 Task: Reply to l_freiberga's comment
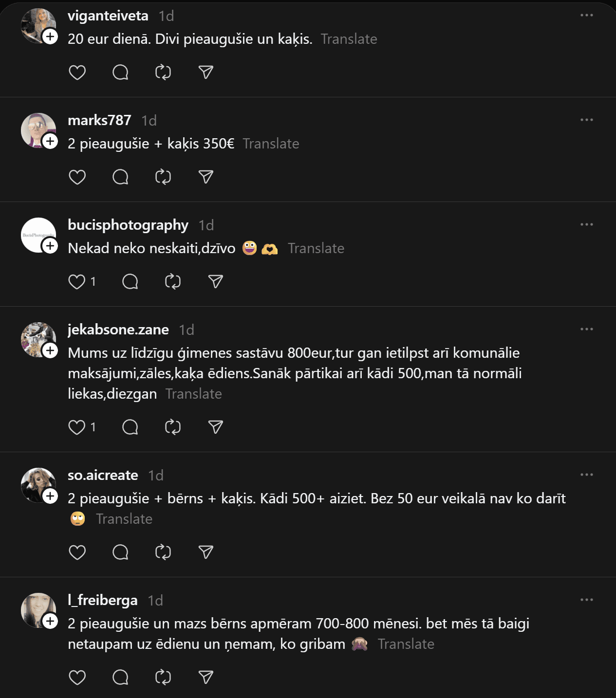(120, 678)
